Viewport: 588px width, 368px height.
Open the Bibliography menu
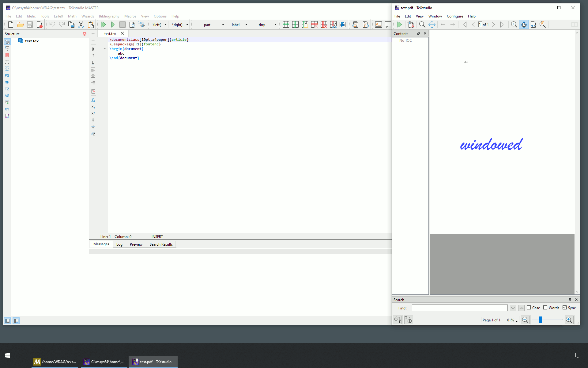pyautogui.click(x=109, y=16)
